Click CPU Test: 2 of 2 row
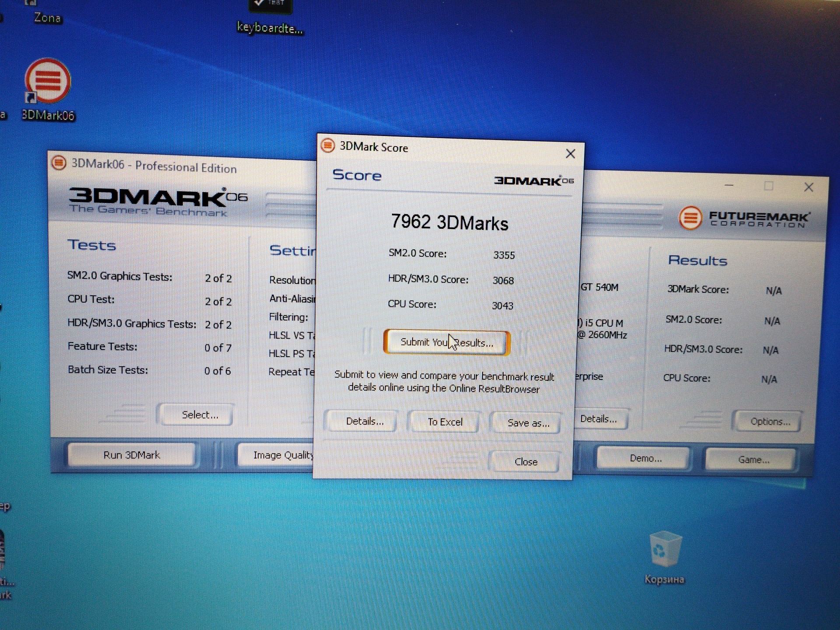Screen dimensions: 840x630 click(150, 300)
